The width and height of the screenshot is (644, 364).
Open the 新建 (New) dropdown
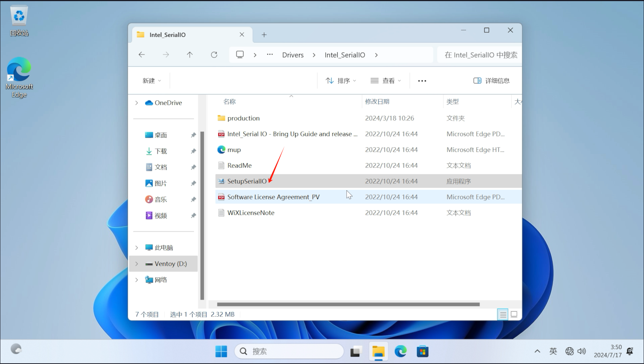[152, 81]
